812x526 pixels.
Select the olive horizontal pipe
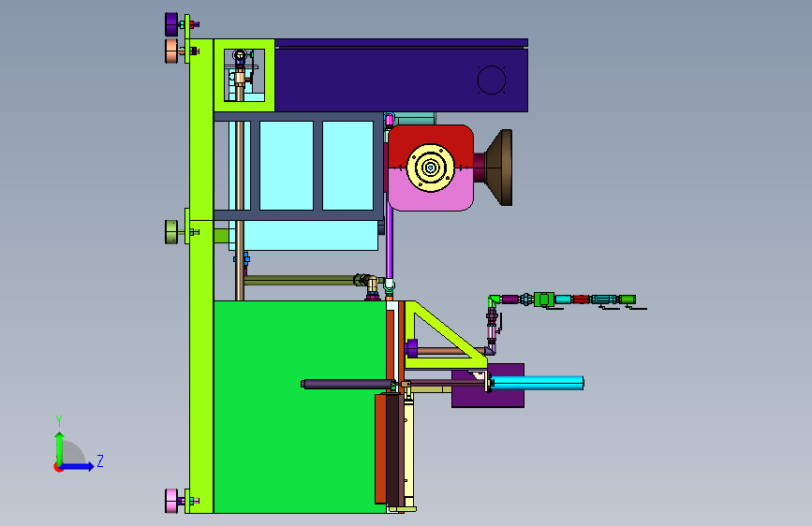click(x=301, y=281)
